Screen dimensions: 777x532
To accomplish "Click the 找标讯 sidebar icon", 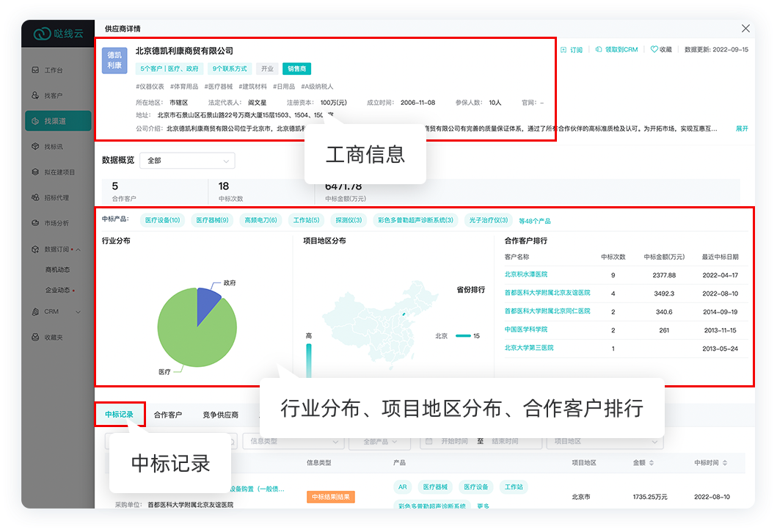I will click(x=35, y=146).
